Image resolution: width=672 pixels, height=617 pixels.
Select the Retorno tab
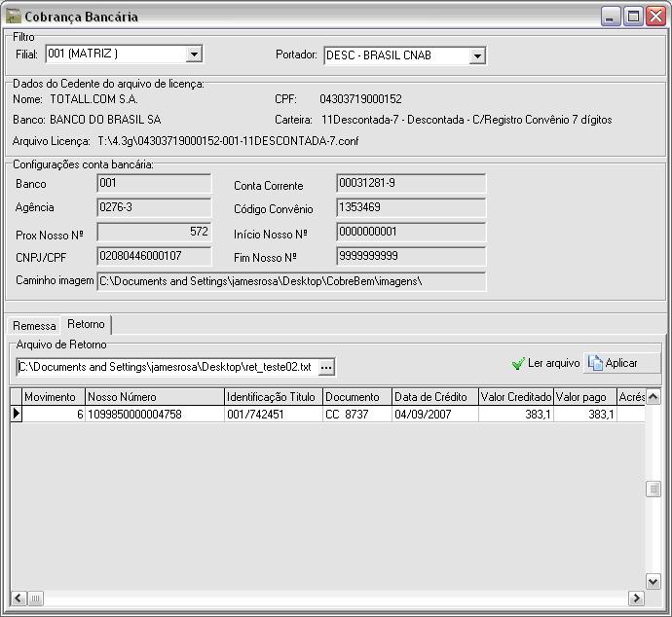pyautogui.click(x=86, y=324)
